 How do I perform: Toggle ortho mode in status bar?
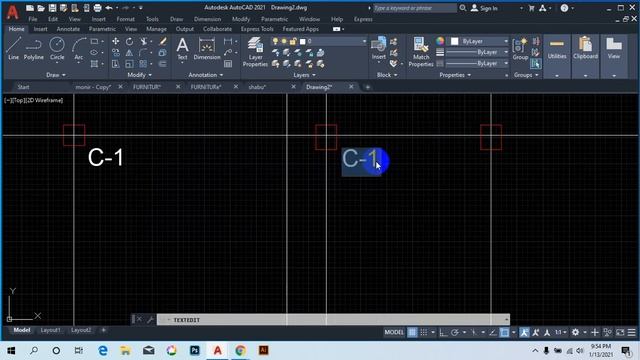click(x=443, y=332)
